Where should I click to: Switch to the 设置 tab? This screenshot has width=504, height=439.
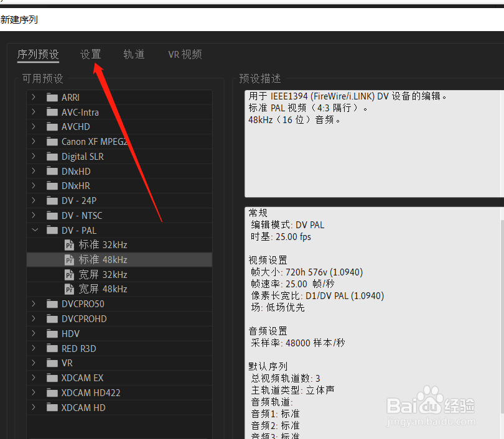(91, 54)
